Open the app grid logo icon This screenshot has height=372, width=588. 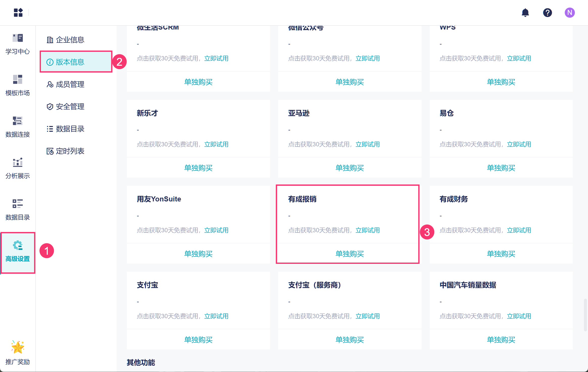18,12
